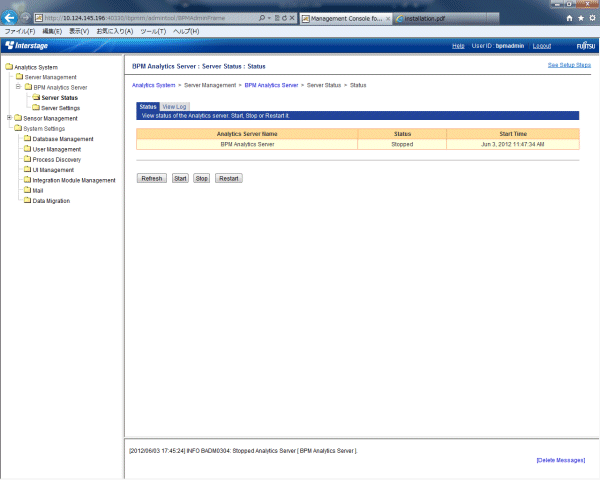Open the Help link in header

tap(458, 46)
